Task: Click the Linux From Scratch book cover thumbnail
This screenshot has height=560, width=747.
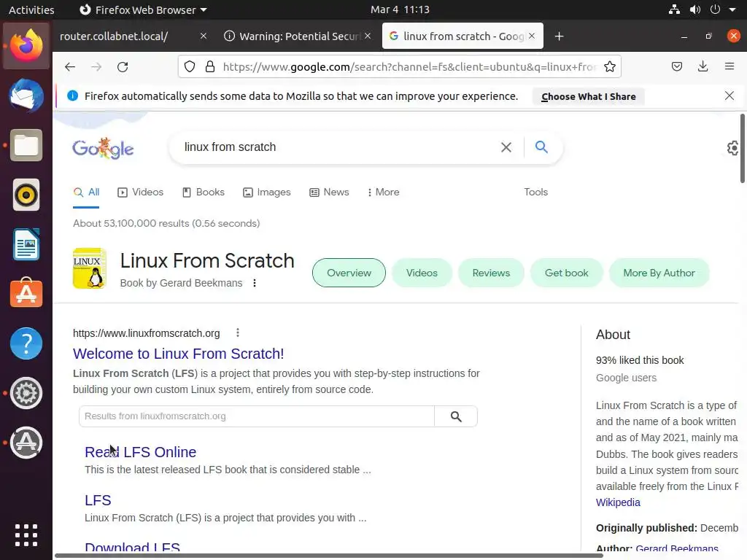Action: pyautogui.click(x=90, y=268)
